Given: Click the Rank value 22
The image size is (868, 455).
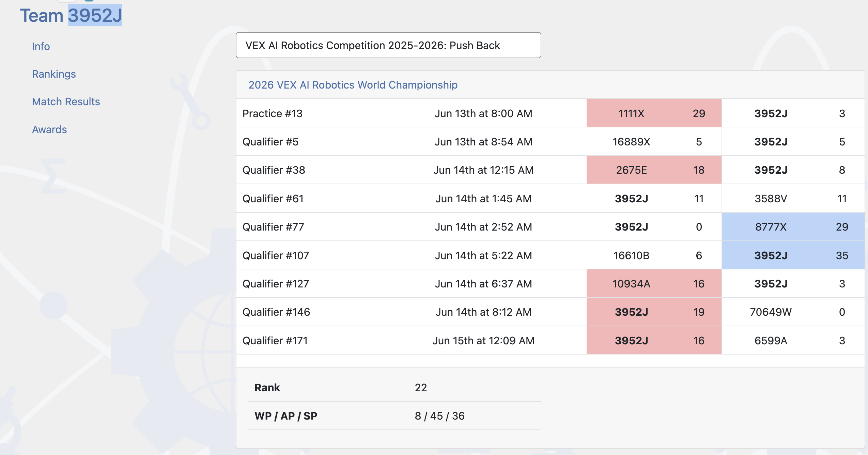Looking at the screenshot, I should pos(421,388).
